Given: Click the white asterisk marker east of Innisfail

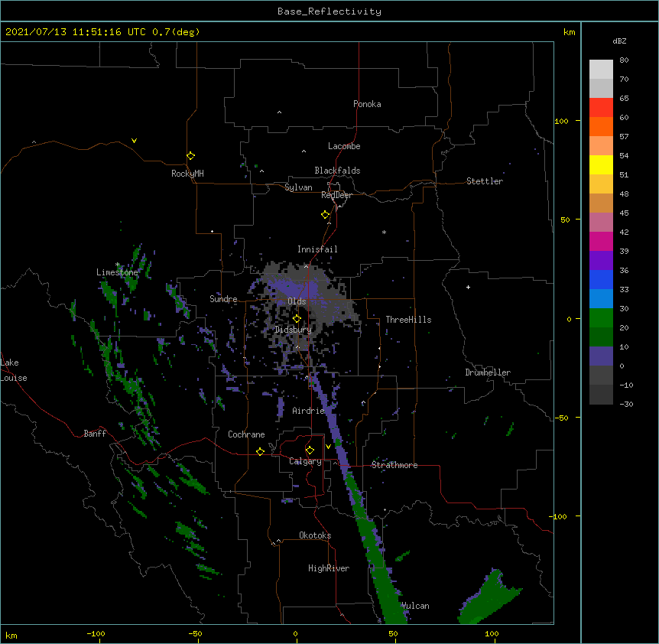Looking at the screenshot, I should (x=384, y=232).
